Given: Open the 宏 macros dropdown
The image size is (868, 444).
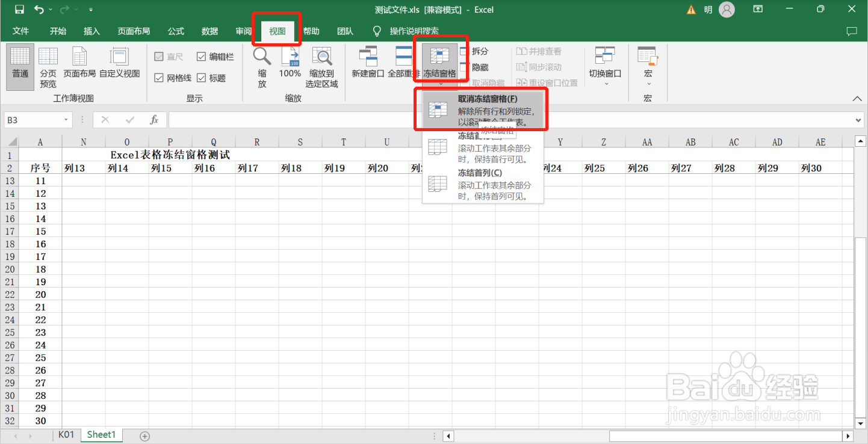Looking at the screenshot, I should (648, 65).
